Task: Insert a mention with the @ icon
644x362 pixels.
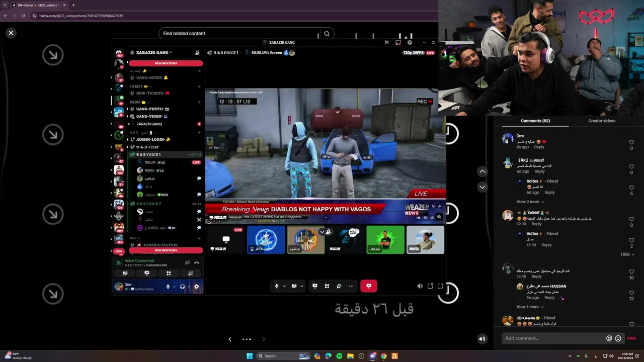Action: (609, 338)
